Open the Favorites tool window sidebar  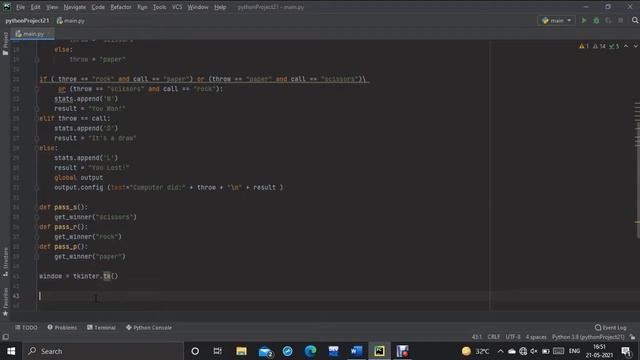click(x=5, y=302)
